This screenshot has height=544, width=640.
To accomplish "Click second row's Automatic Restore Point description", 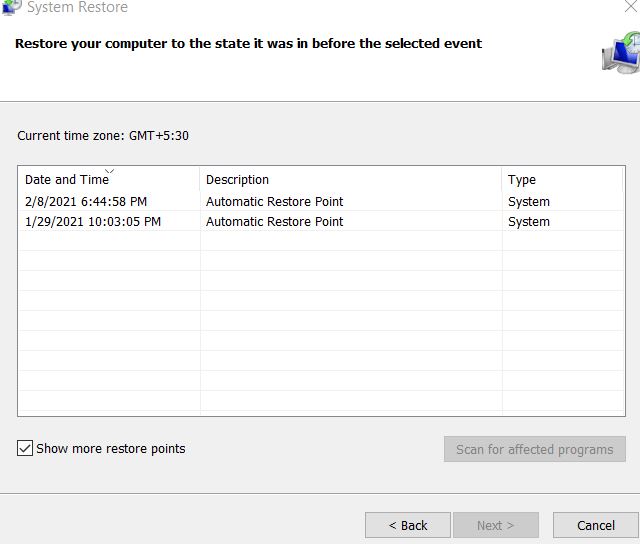I will [274, 222].
